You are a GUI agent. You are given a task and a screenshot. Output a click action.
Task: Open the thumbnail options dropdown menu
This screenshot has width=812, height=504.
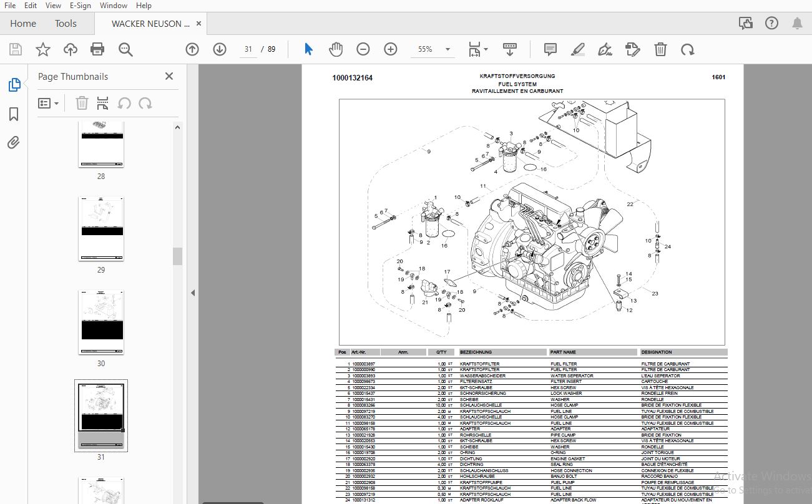(49, 104)
